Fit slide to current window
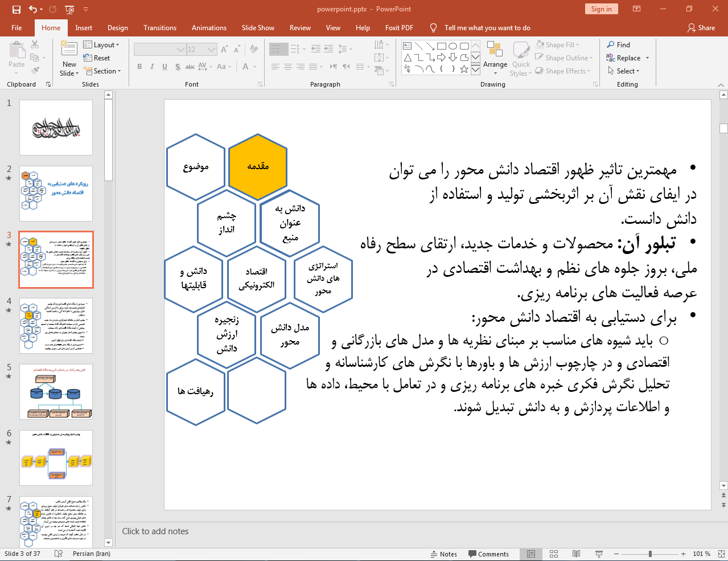This screenshot has width=728, height=561. (x=721, y=554)
